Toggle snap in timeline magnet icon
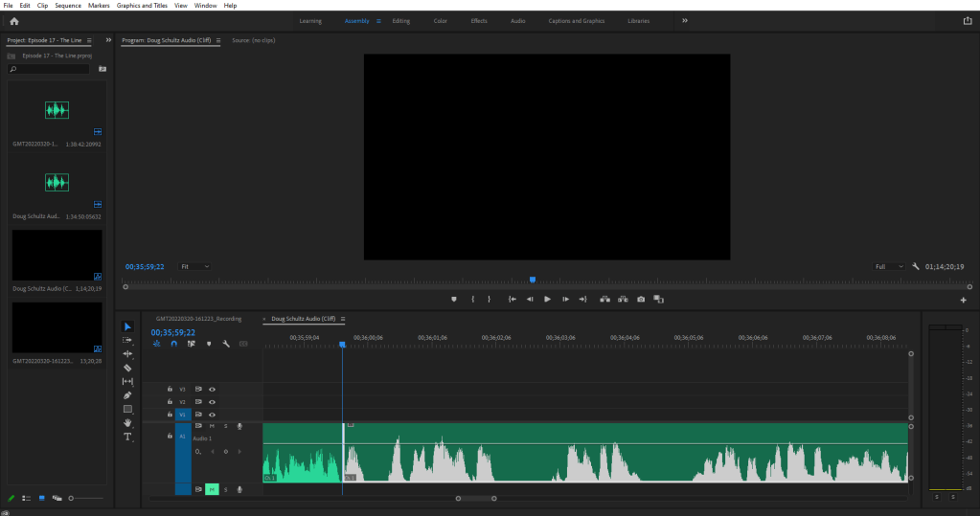This screenshot has width=980, height=516. tap(173, 344)
